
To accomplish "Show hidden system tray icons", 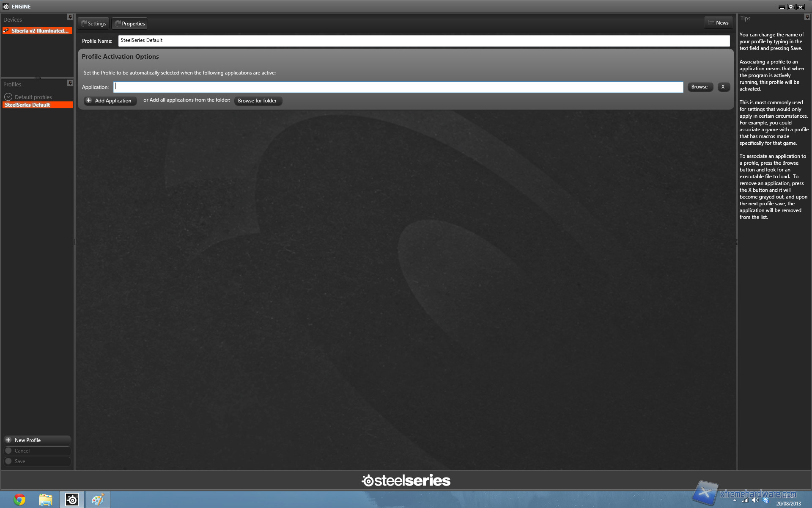I will click(x=735, y=500).
